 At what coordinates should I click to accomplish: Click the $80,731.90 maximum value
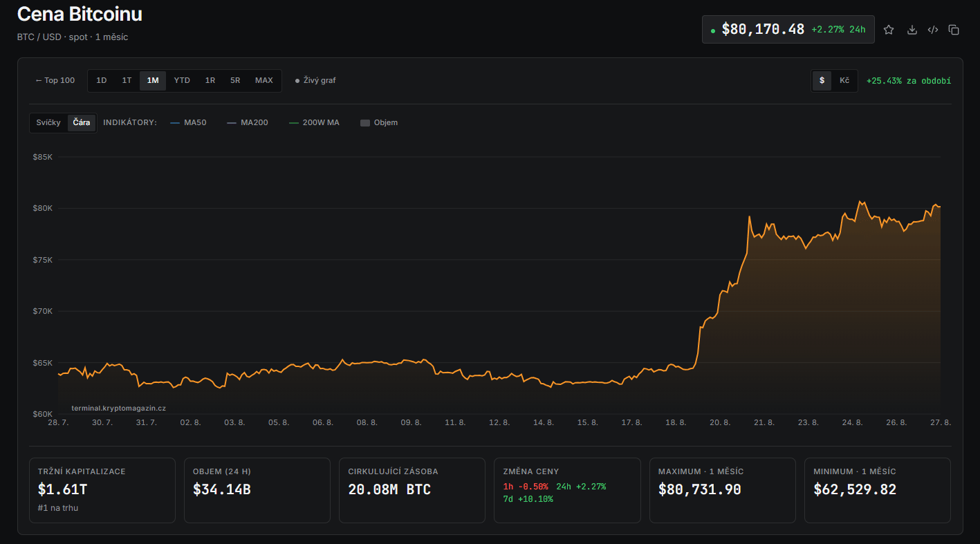699,489
